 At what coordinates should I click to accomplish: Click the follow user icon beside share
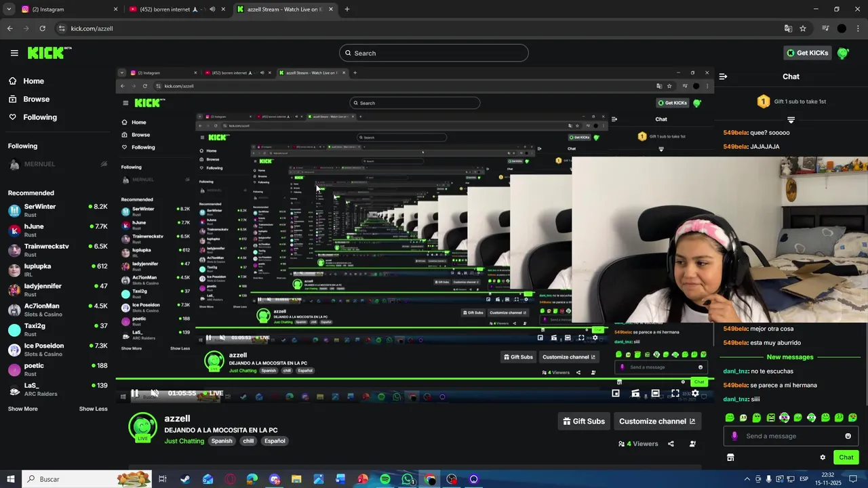click(x=692, y=444)
